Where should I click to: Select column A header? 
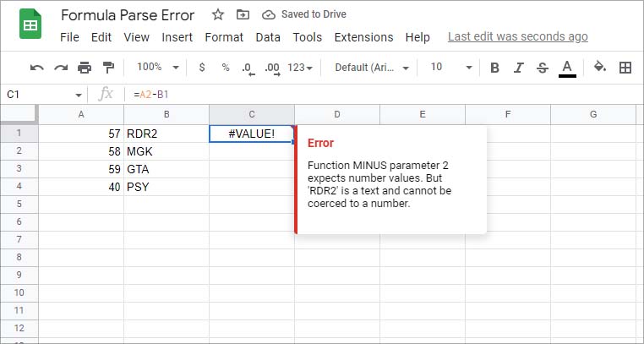81,115
